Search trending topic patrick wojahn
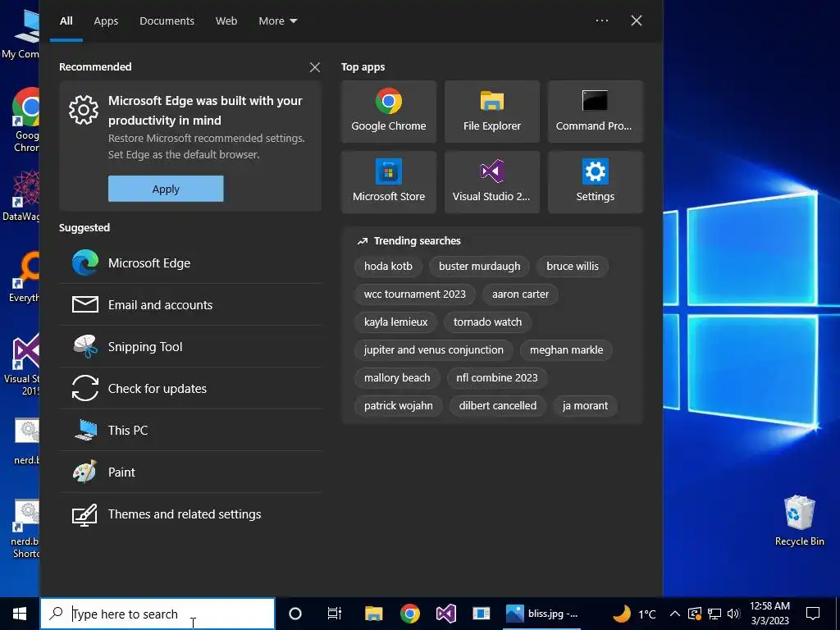Image resolution: width=840 pixels, height=630 pixels. [x=399, y=405]
